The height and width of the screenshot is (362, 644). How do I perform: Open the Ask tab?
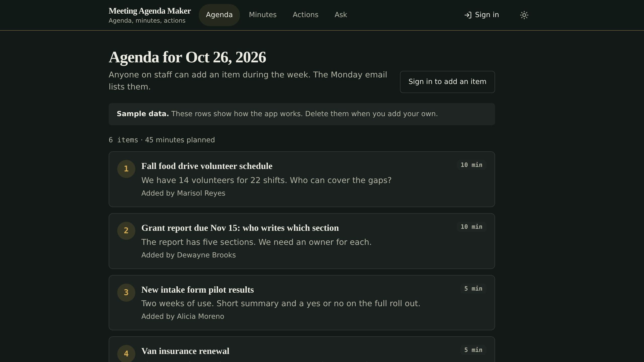coord(341,15)
